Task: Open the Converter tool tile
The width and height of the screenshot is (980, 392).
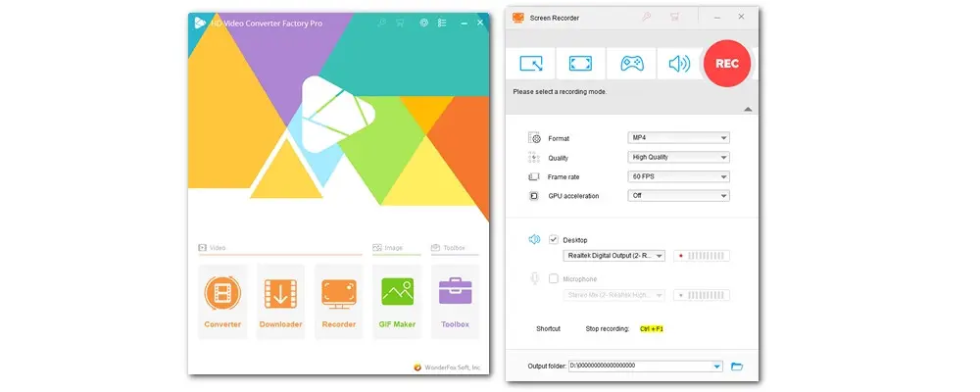Action: click(222, 301)
